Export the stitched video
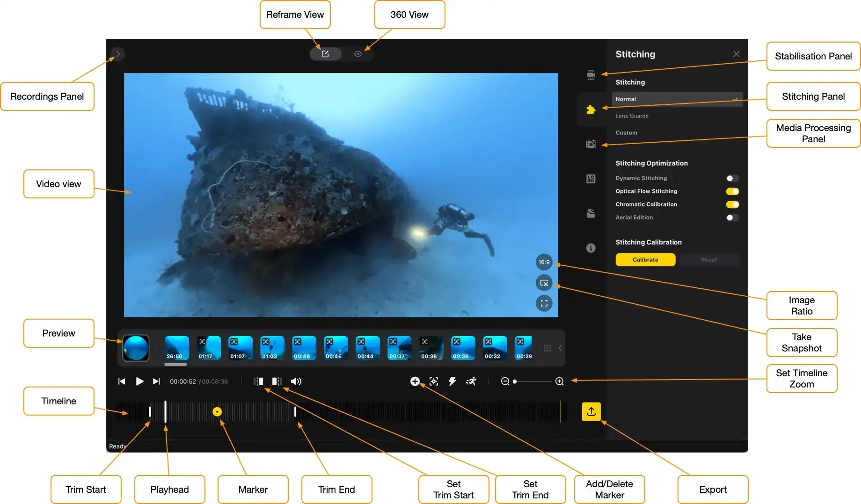This screenshot has height=504, width=861. point(591,412)
